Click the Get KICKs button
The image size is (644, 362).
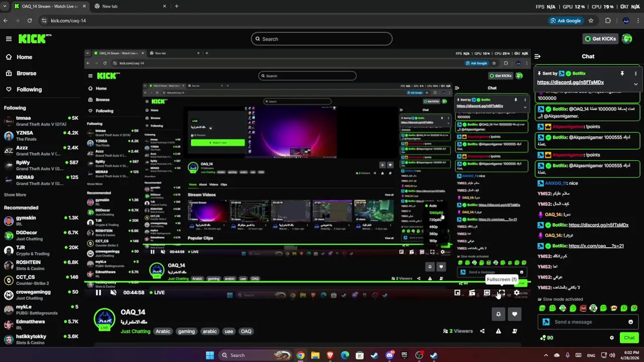pyautogui.click(x=600, y=39)
